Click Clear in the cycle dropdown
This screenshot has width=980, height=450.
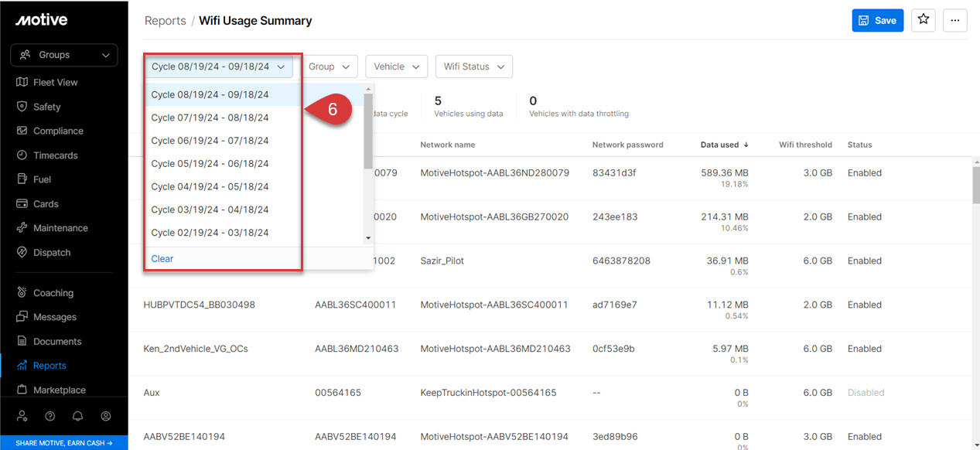pyautogui.click(x=162, y=259)
